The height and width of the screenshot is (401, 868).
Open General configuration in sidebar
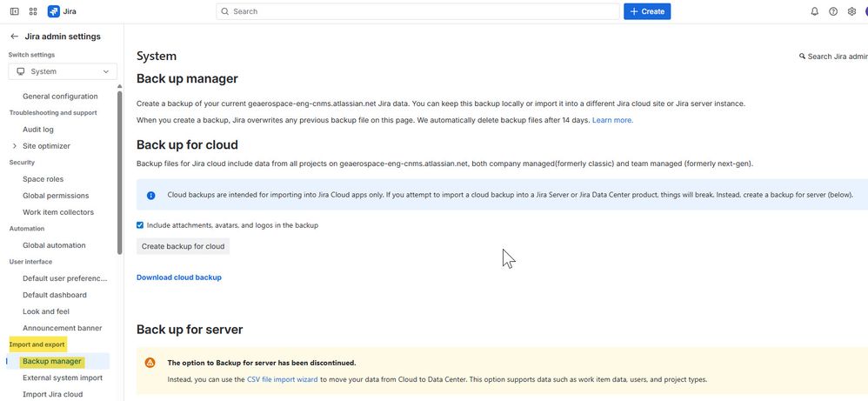[x=60, y=97]
